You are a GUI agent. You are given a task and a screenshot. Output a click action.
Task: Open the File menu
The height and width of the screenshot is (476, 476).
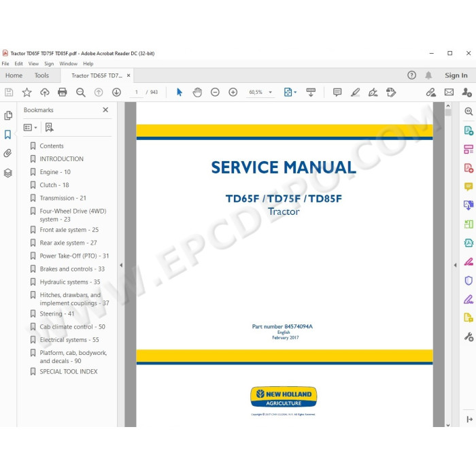click(x=5, y=64)
